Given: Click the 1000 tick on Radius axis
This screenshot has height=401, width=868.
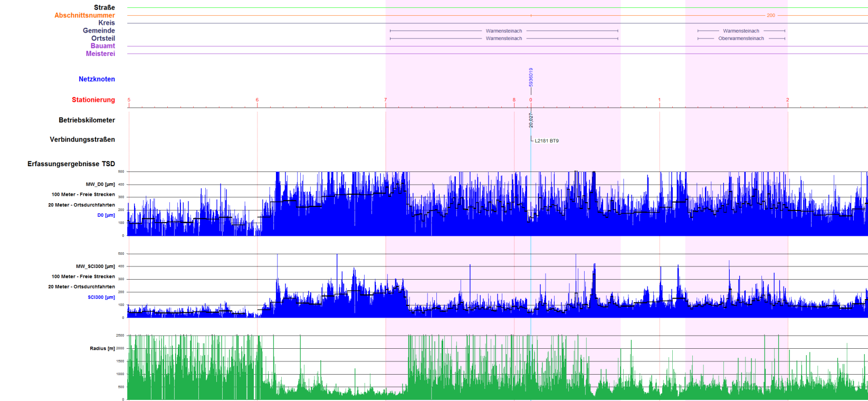Looking at the screenshot, I should (x=120, y=374).
